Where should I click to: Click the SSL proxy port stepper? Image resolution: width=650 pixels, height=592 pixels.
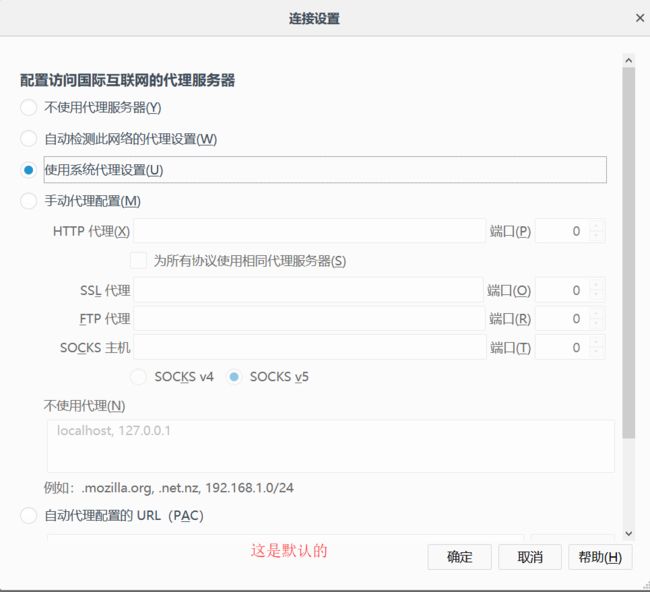(597, 291)
